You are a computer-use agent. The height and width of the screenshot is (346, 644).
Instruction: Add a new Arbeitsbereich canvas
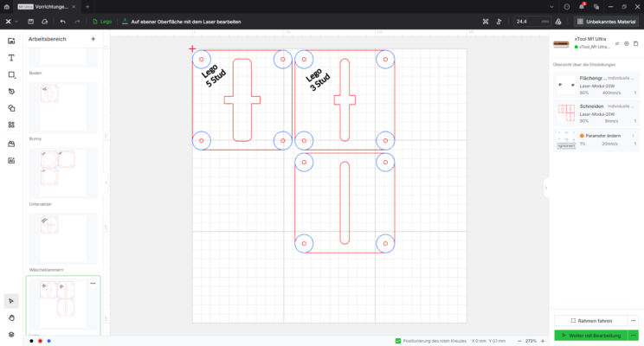93,39
